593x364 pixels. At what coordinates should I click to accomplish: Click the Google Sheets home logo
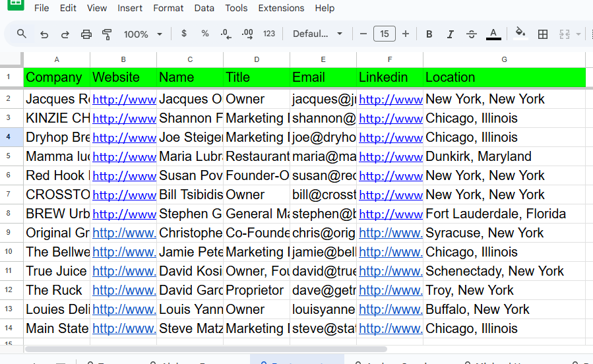16,5
